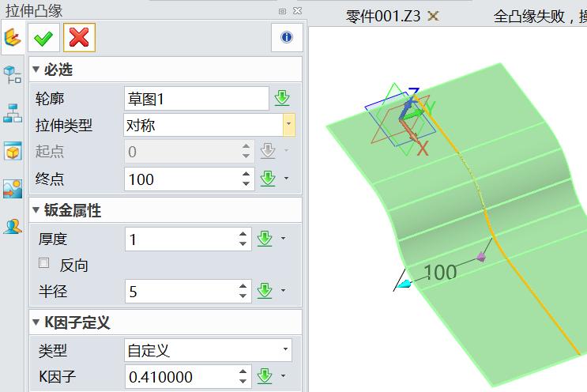The width and height of the screenshot is (587, 392).
Task: Click the pink handle on the model
Action: pos(481,257)
